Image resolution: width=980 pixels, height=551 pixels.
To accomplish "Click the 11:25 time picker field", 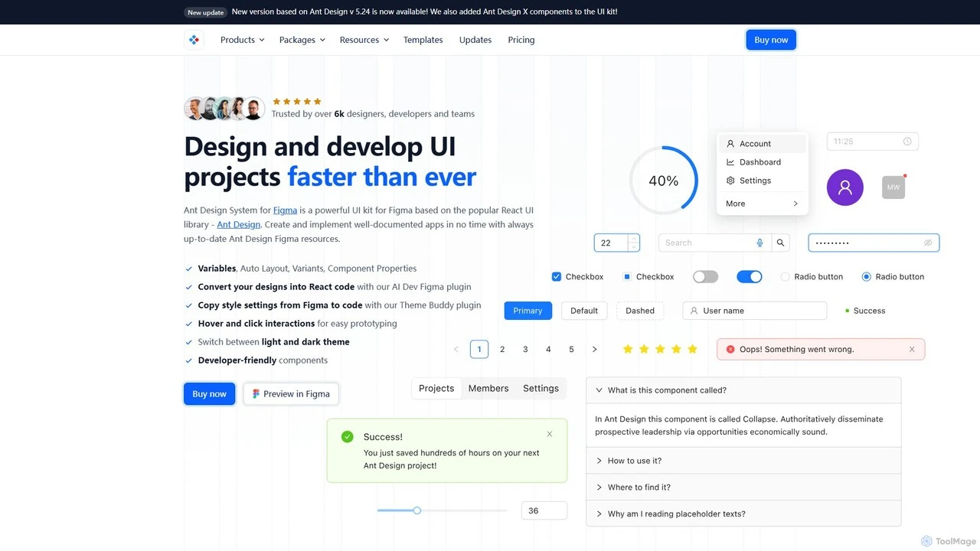I will pyautogui.click(x=873, y=142).
